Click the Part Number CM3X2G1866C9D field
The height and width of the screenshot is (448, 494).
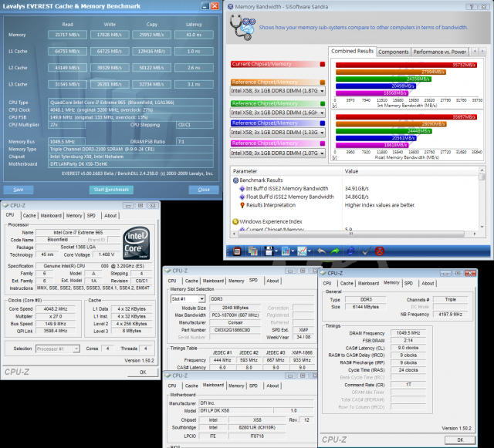(x=235, y=330)
